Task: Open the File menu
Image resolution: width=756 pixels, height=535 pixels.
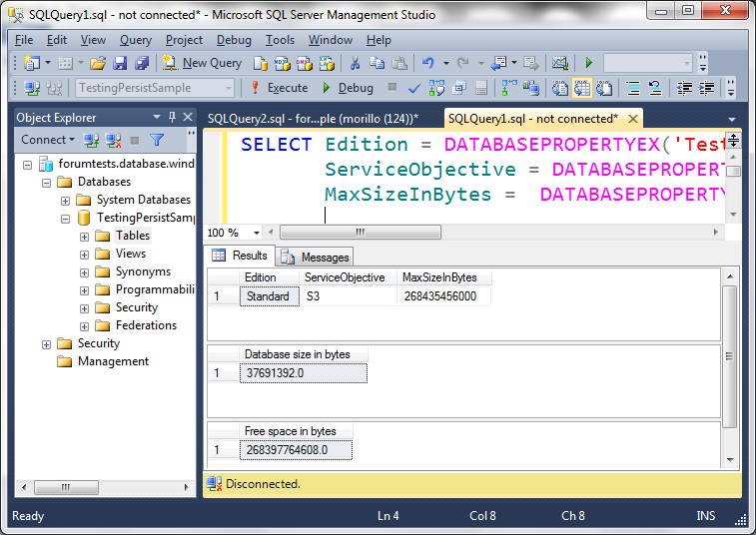Action: pos(24,40)
